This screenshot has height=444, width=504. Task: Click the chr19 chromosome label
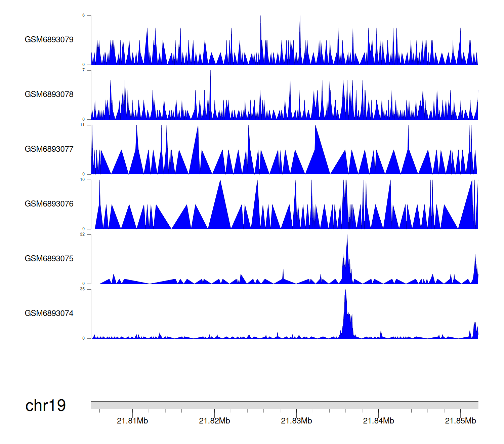pos(46,405)
